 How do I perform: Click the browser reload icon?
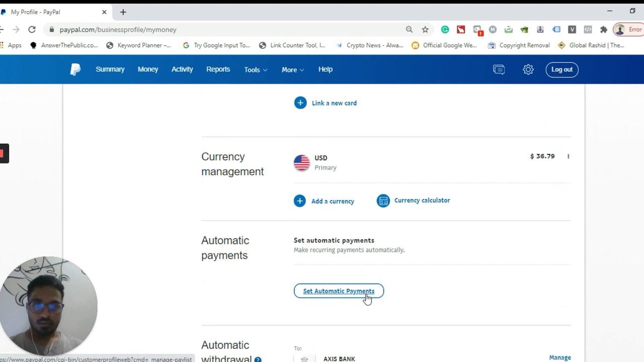32,30
